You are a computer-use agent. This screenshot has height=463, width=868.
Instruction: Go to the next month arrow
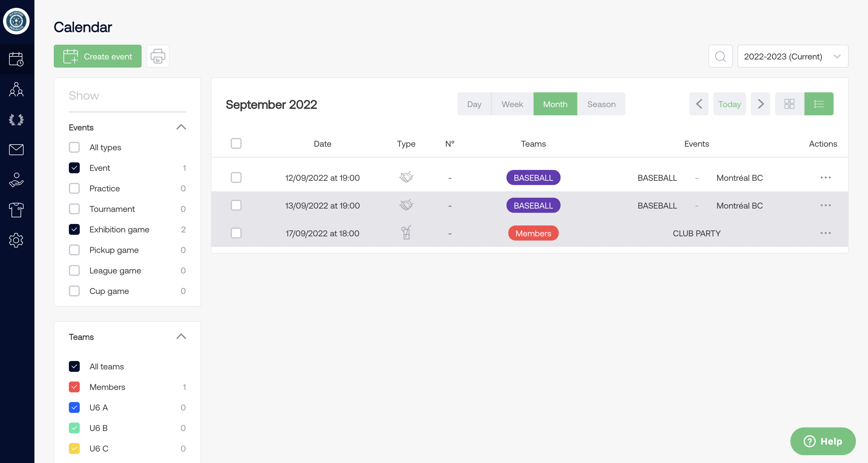(760, 104)
